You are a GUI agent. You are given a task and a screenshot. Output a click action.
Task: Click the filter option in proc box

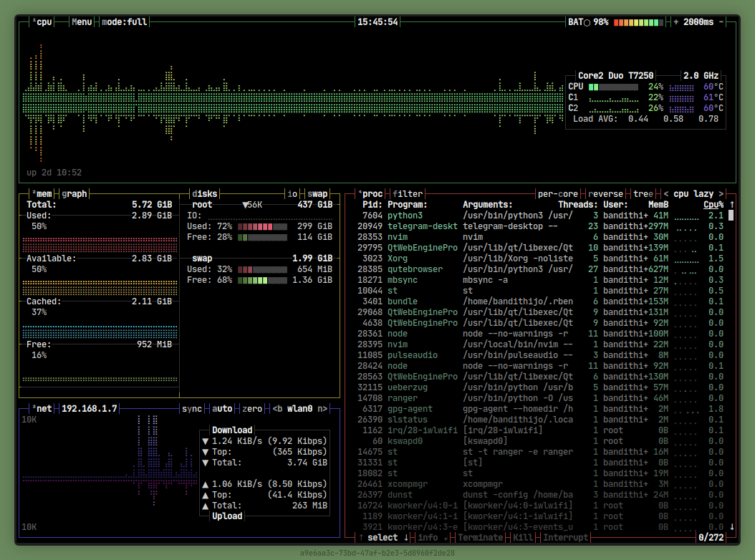pyautogui.click(x=408, y=194)
